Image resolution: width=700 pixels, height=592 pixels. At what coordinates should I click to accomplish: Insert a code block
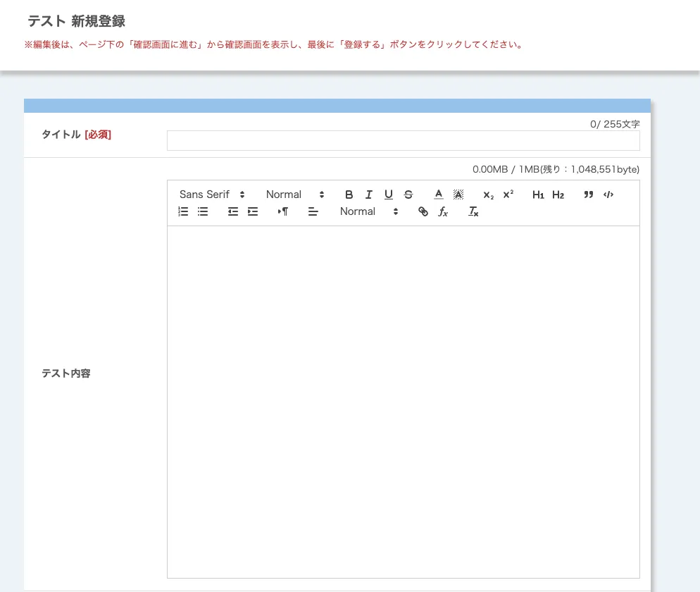tap(608, 195)
